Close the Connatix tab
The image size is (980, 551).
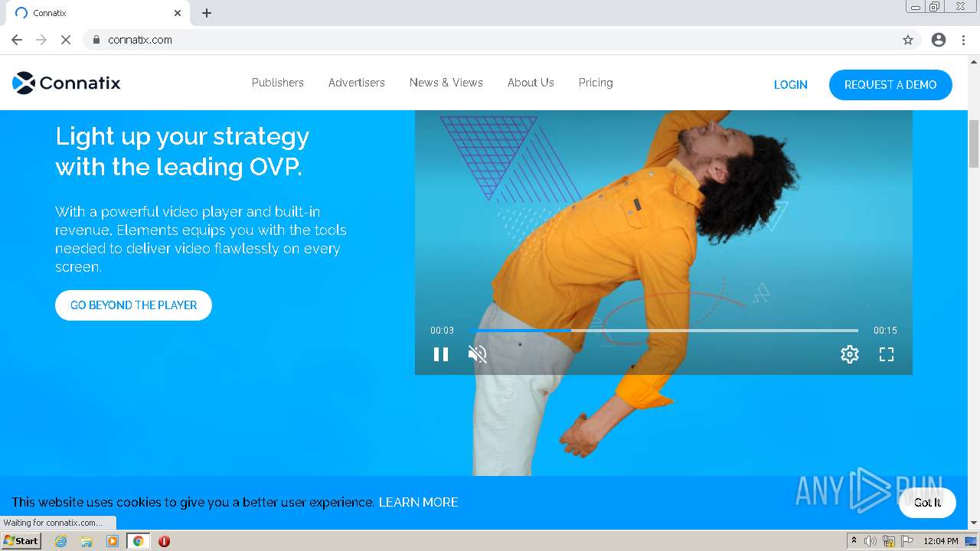tap(178, 13)
